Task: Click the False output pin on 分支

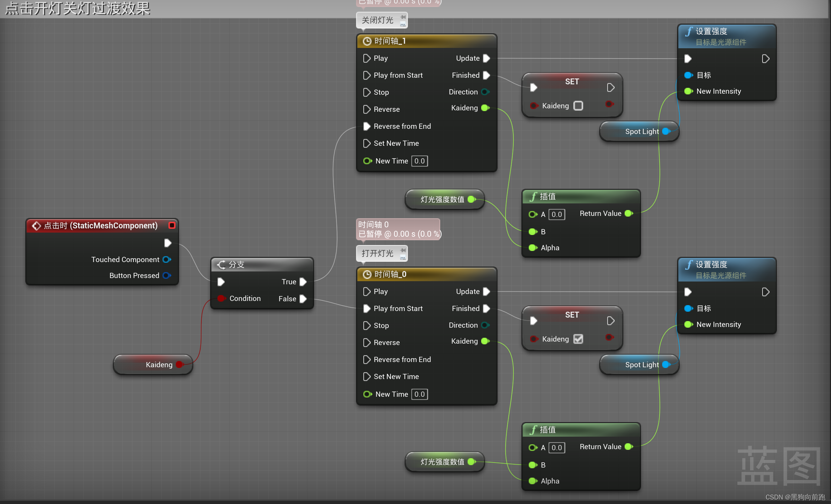Action: point(303,299)
